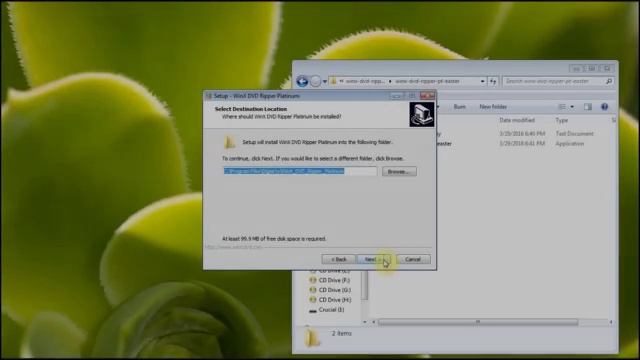Viewport: 640px width, 360px height.
Task: Sort by the Type column header
Action: [x=562, y=120]
